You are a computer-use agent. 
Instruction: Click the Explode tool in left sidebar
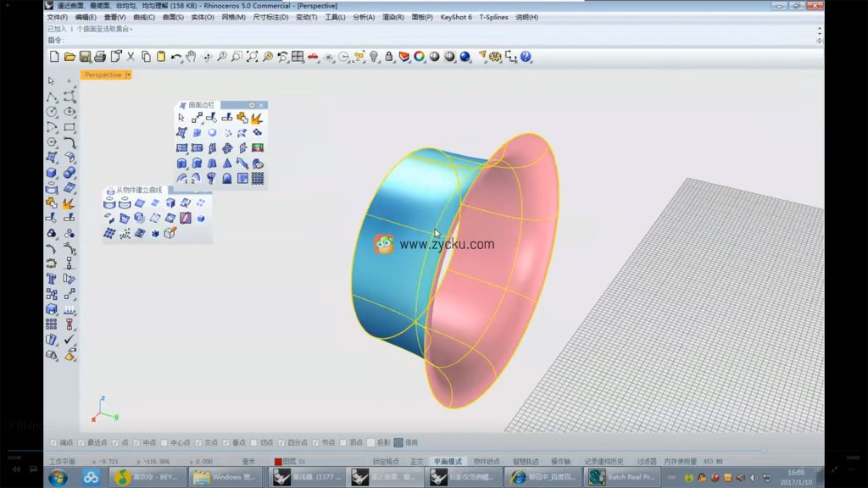coord(69,203)
